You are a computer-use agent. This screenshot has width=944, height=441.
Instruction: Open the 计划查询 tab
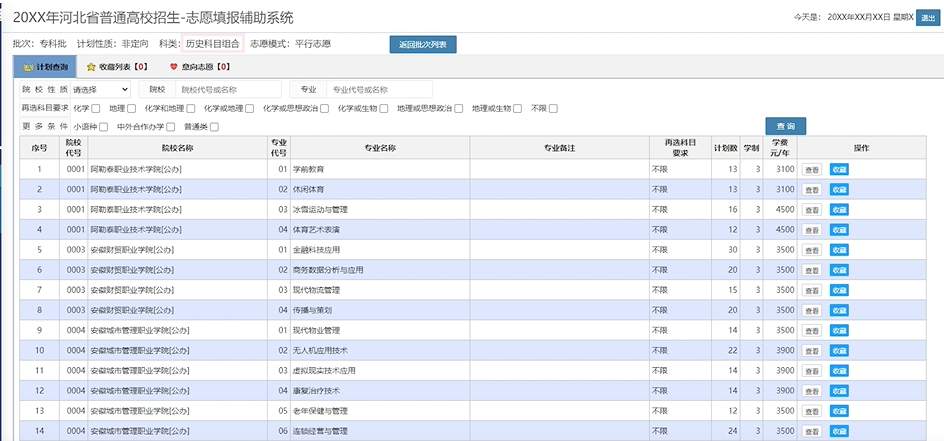[x=46, y=66]
